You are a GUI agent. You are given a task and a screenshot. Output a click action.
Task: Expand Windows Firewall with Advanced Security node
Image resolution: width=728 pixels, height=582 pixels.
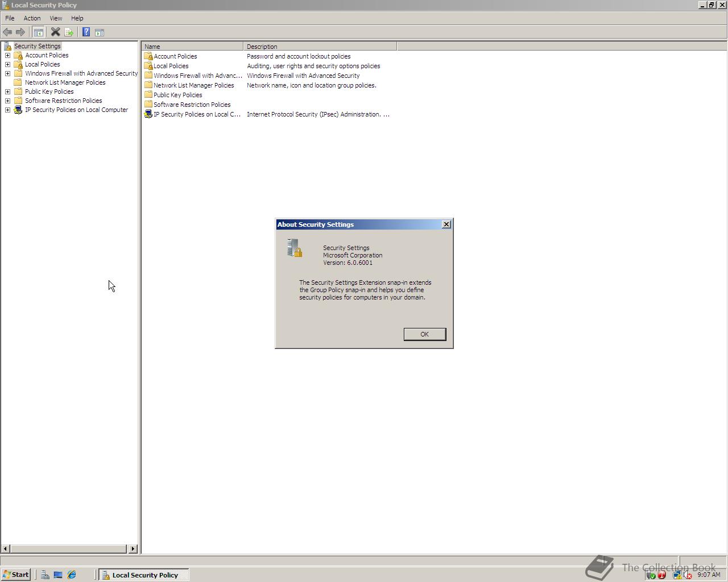click(x=7, y=73)
